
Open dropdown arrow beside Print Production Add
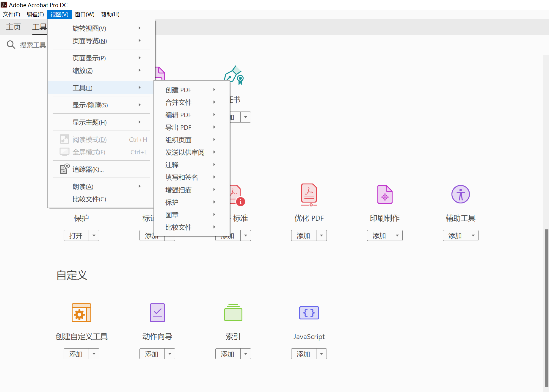pos(397,236)
